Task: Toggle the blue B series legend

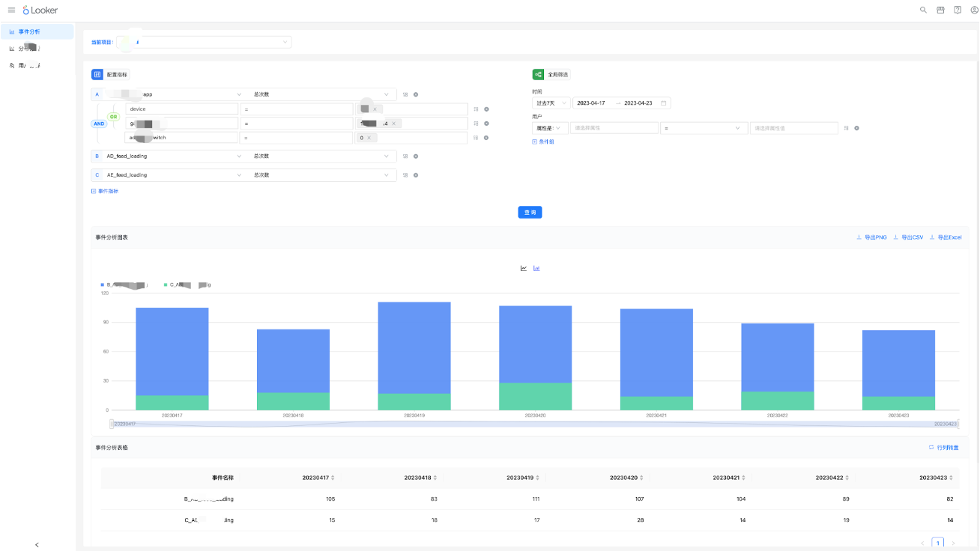Action: coord(124,285)
